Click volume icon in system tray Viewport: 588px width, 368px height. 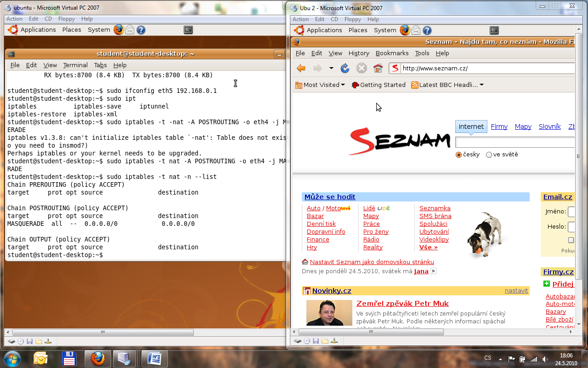pyautogui.click(x=545, y=359)
